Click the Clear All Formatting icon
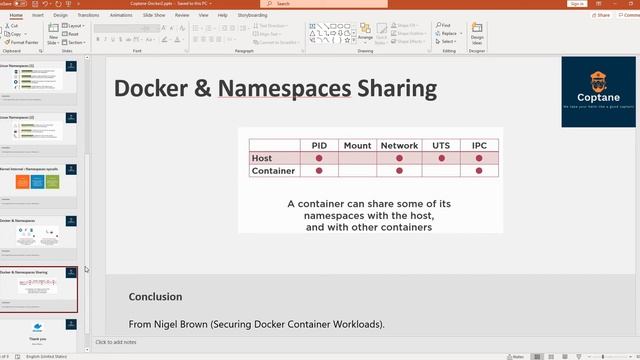The width and height of the screenshot is (640, 360). (182, 28)
